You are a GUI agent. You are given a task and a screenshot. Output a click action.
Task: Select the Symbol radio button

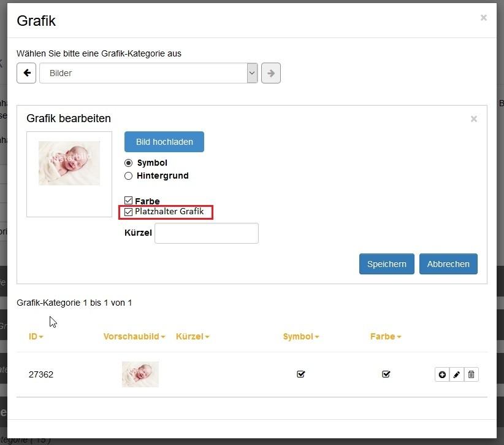pyautogui.click(x=128, y=163)
